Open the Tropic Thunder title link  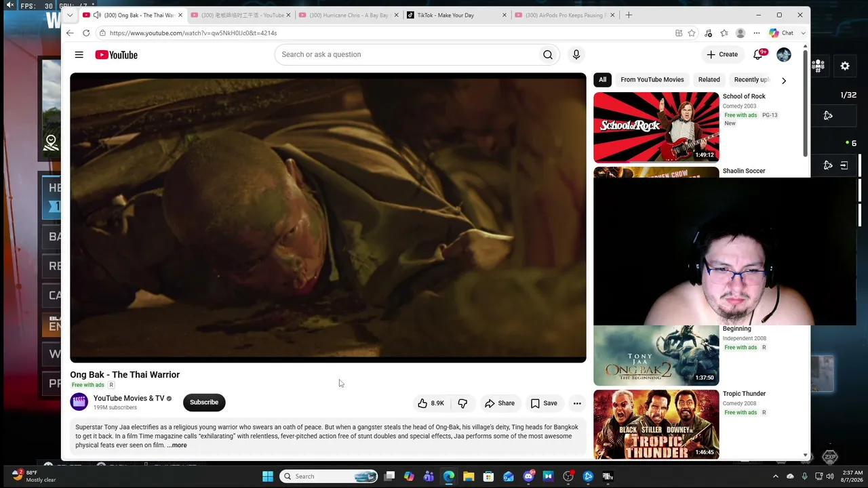pos(744,394)
